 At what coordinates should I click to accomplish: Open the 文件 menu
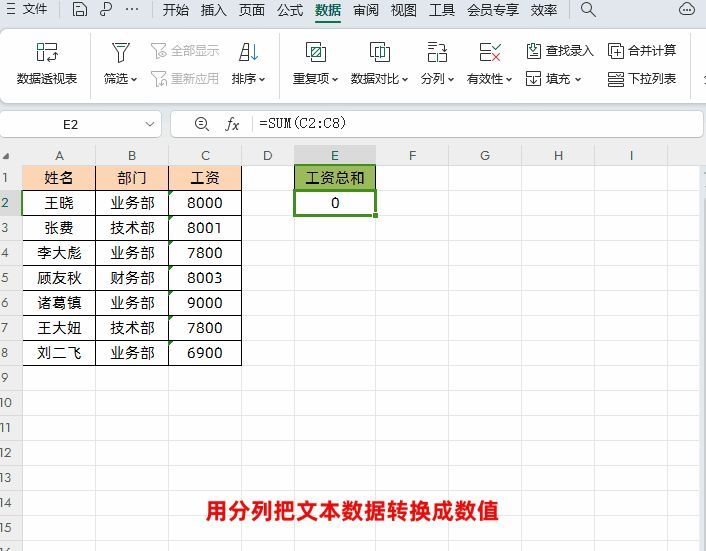point(27,9)
